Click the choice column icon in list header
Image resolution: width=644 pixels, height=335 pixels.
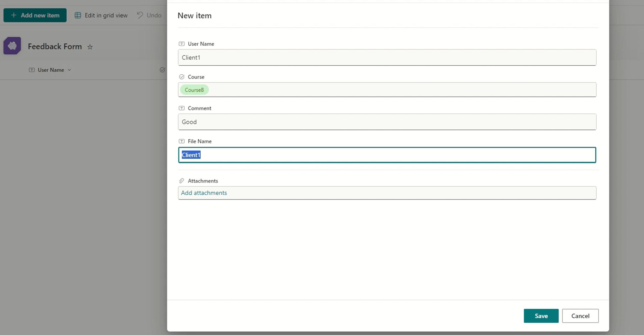(x=162, y=70)
